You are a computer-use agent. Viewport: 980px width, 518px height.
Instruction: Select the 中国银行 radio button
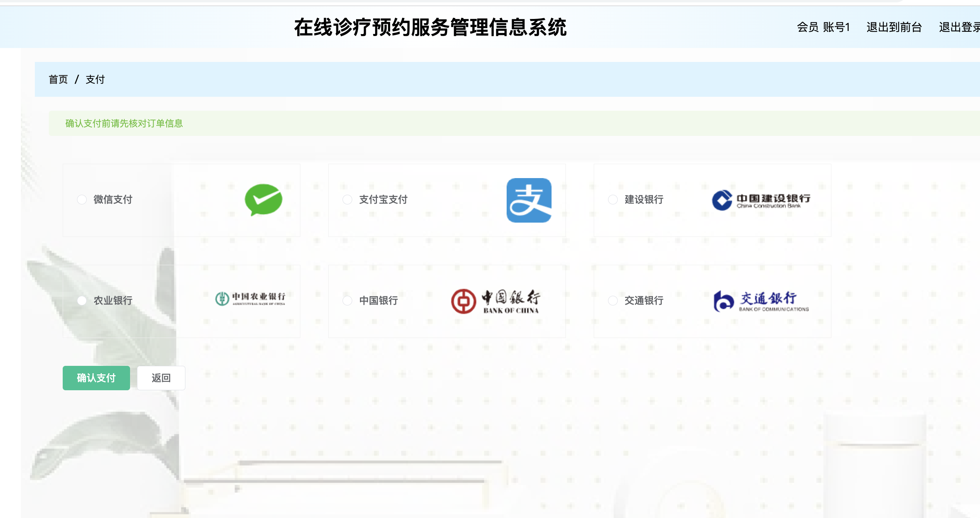347,300
